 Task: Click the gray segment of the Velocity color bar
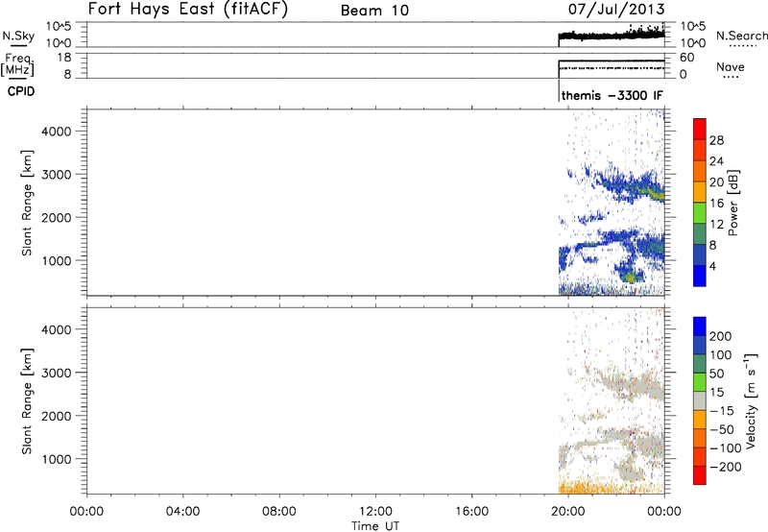[700, 401]
